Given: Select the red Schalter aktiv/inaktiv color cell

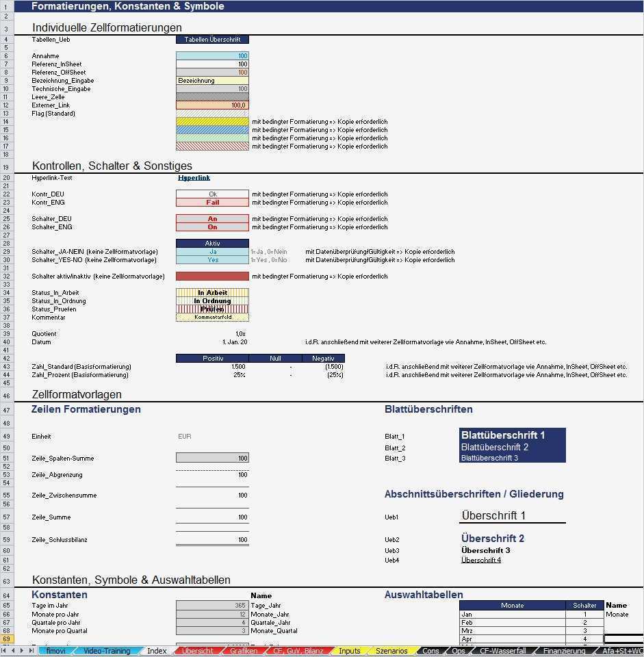Looking at the screenshot, I should (x=212, y=276).
